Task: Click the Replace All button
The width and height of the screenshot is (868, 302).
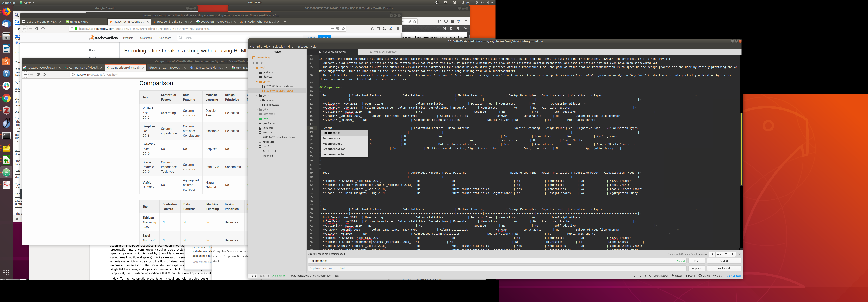Action: 724,268
